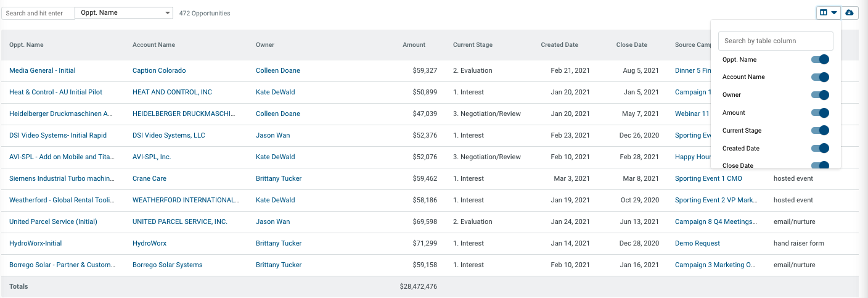Viewport: 868px width, 298px height.
Task: Select the Jun 13, 2021 close date
Action: [639, 221]
